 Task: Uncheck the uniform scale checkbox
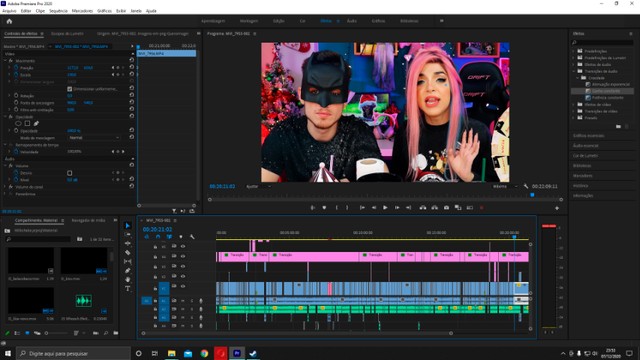tap(69, 89)
